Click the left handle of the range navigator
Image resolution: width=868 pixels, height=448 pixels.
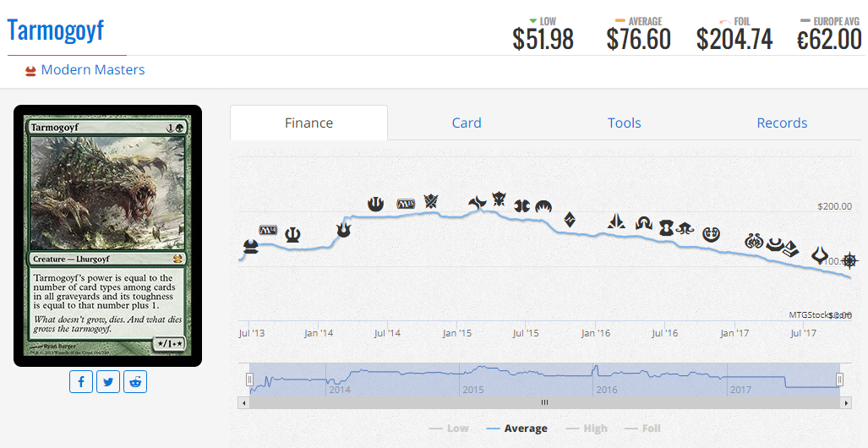point(249,380)
